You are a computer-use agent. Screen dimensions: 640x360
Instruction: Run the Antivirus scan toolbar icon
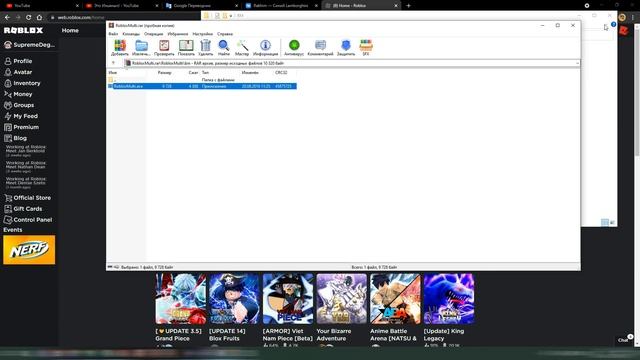pos(294,48)
